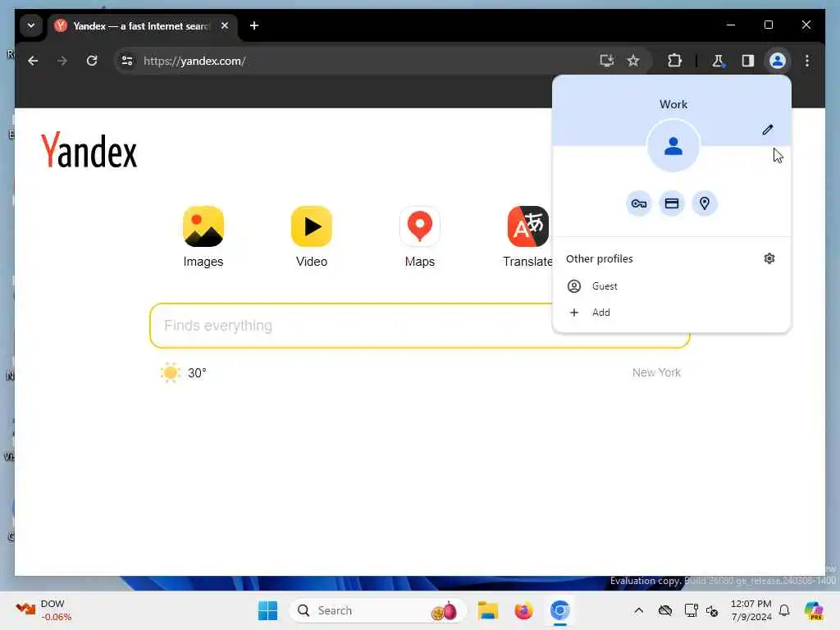Open manage profiles gear icon
Image resolution: width=840 pixels, height=630 pixels.
click(769, 258)
